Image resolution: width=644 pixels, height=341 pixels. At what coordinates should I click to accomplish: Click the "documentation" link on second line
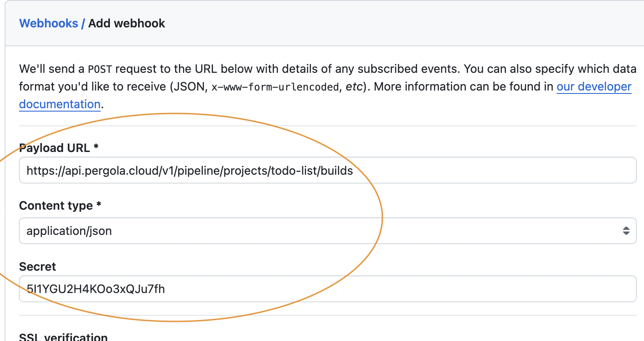point(60,104)
